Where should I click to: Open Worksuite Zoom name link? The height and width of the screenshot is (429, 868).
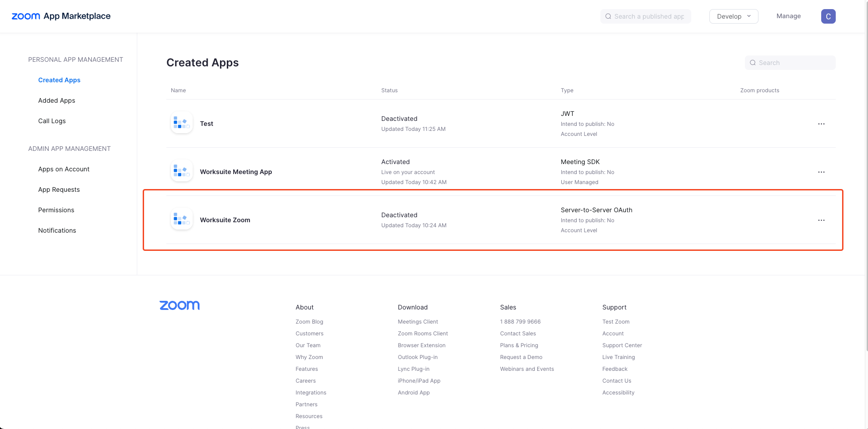(225, 220)
